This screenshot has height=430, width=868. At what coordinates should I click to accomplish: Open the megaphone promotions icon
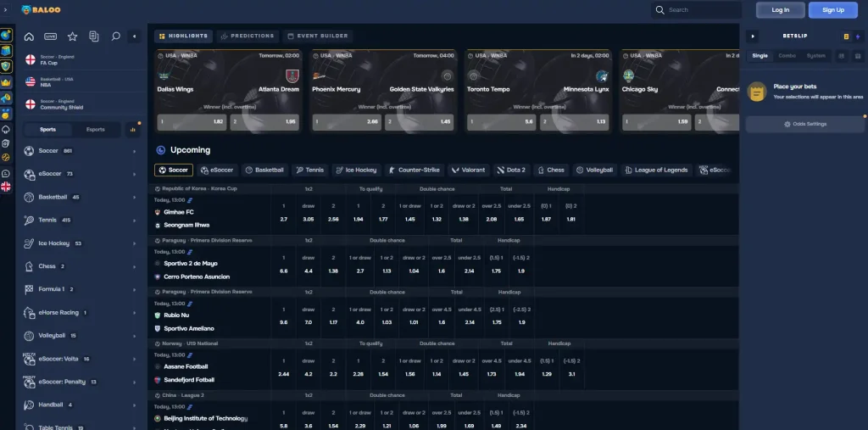[6, 98]
